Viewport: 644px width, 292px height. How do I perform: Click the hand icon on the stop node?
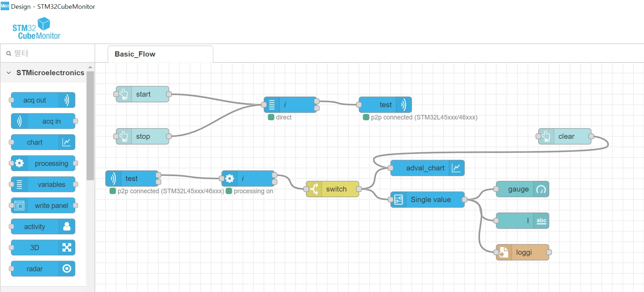[124, 136]
